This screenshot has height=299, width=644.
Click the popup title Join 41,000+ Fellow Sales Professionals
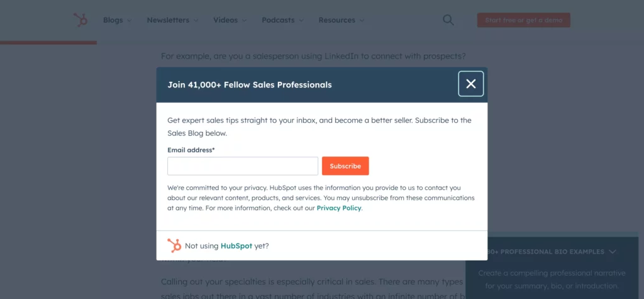coord(249,85)
